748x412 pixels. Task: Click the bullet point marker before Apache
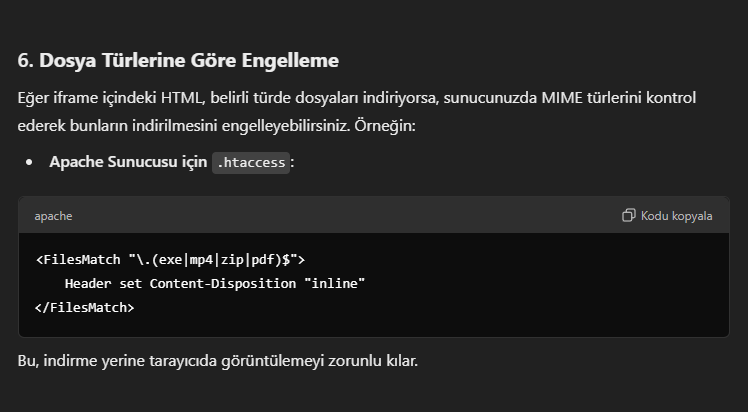click(x=30, y=163)
